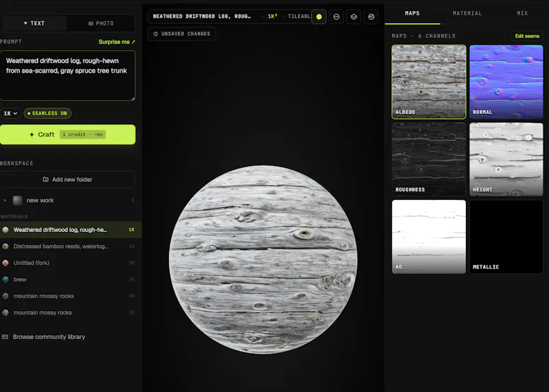Viewport: 549px width, 392px height.
Task: Click the Surprise me arrow icon
Action: pos(133,42)
